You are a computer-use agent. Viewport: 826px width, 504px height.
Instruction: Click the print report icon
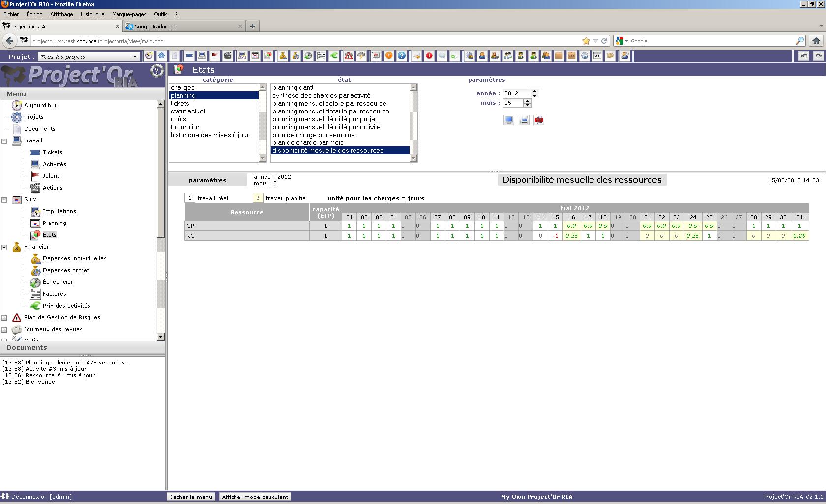point(524,120)
